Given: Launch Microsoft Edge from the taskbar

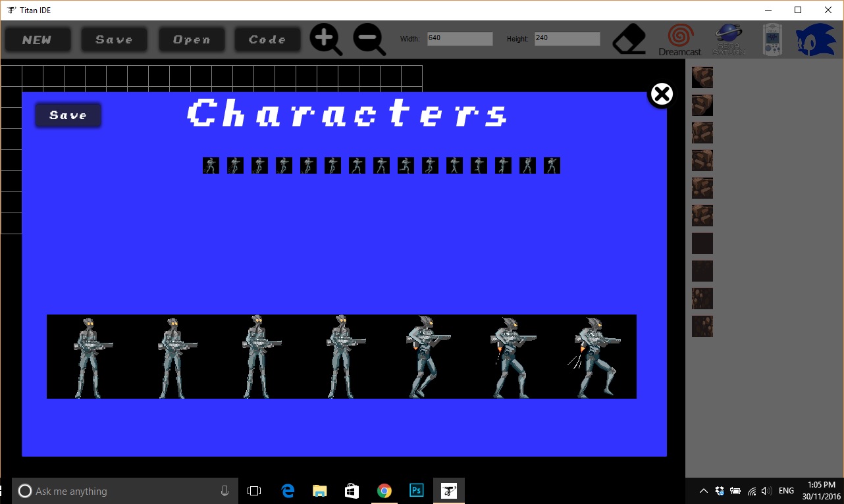Looking at the screenshot, I should (x=288, y=491).
